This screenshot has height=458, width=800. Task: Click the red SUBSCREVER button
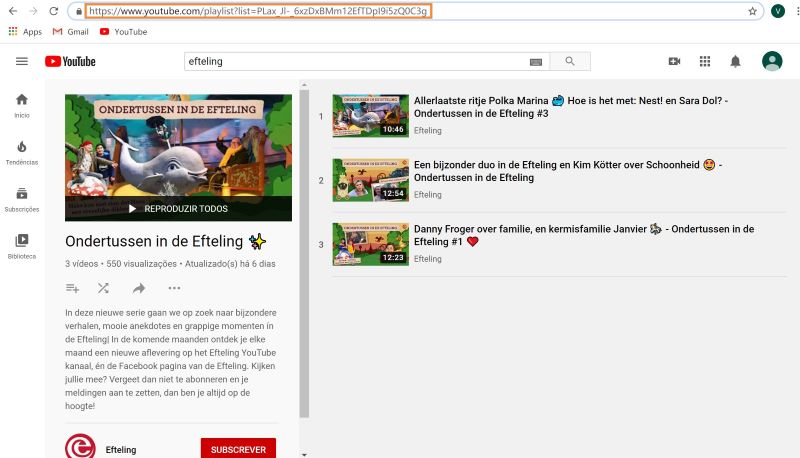pos(238,449)
